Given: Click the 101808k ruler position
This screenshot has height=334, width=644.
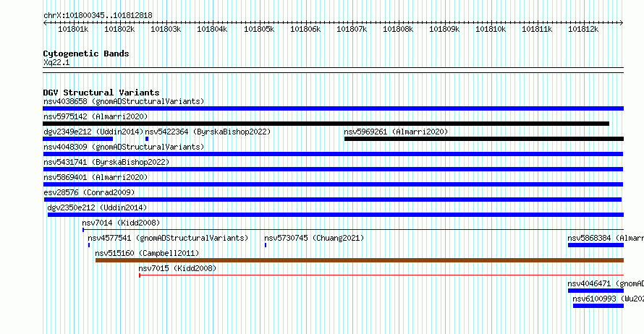Looking at the screenshot, I should click(x=398, y=29).
